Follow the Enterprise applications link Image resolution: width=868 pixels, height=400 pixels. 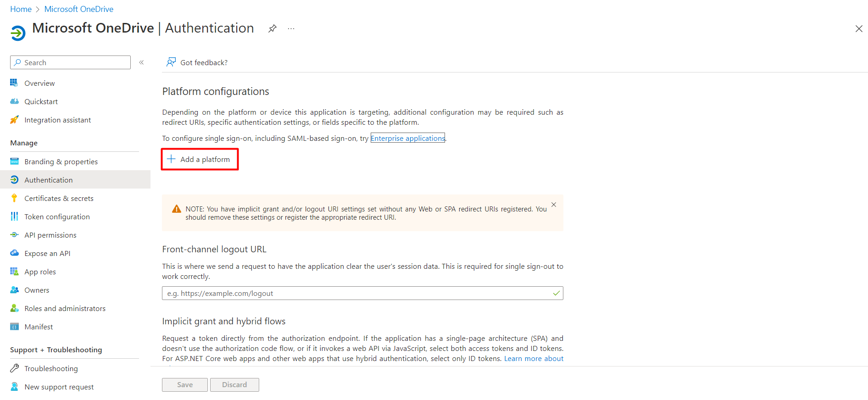click(x=408, y=138)
